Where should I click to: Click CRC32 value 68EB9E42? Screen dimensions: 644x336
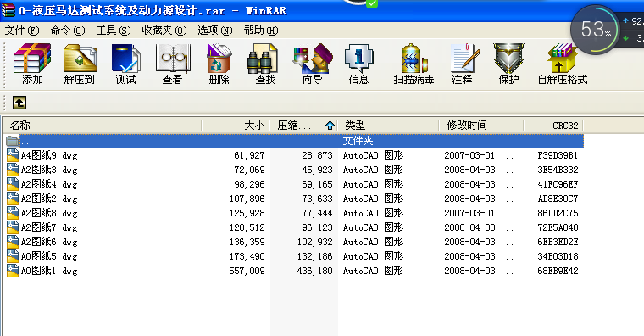pyautogui.click(x=558, y=271)
